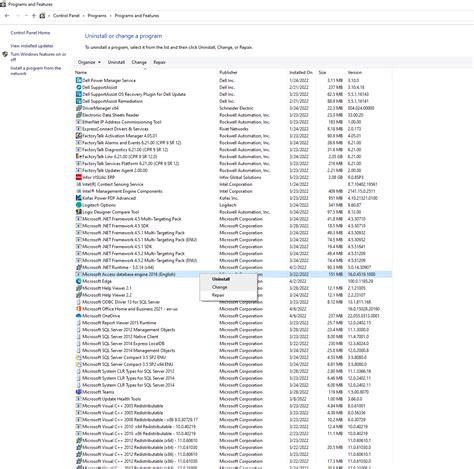The image size is (474, 469).
Task: Select Microsoft .NET Framework 4.5 SDK row
Action: (233, 226)
